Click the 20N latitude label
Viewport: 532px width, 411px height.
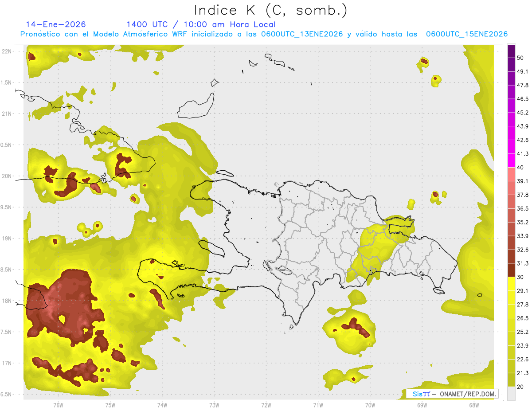[x=7, y=176]
